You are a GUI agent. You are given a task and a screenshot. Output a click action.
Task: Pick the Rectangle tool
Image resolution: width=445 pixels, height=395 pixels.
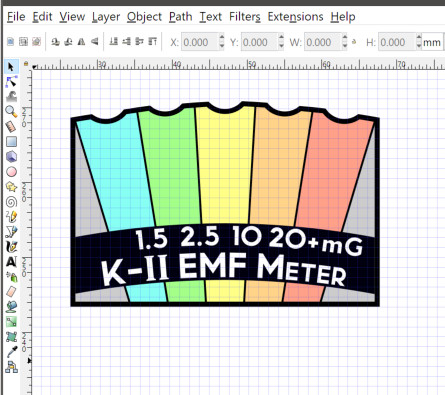[x=11, y=142]
